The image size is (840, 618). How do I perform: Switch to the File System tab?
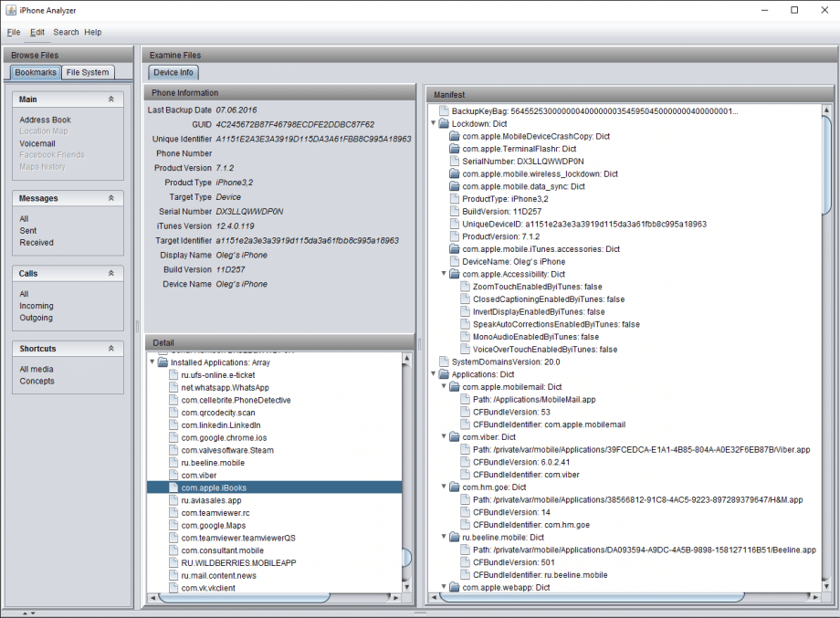point(87,72)
